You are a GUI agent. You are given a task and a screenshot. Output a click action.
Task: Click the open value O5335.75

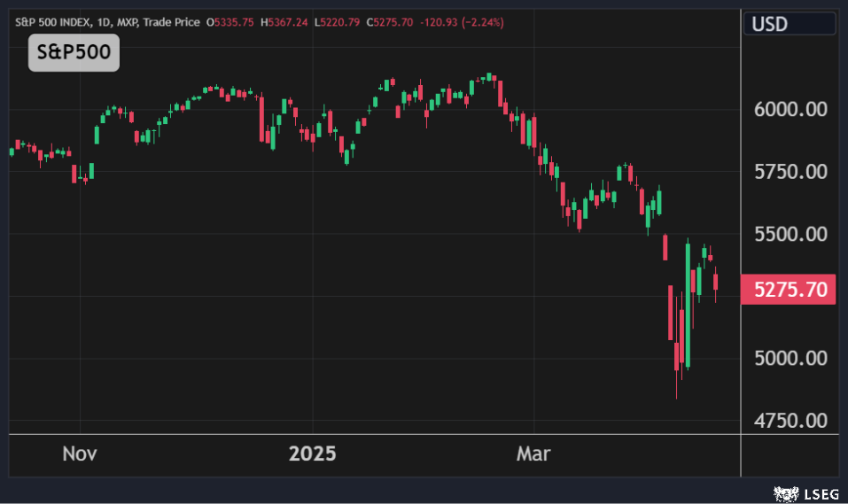coord(230,22)
